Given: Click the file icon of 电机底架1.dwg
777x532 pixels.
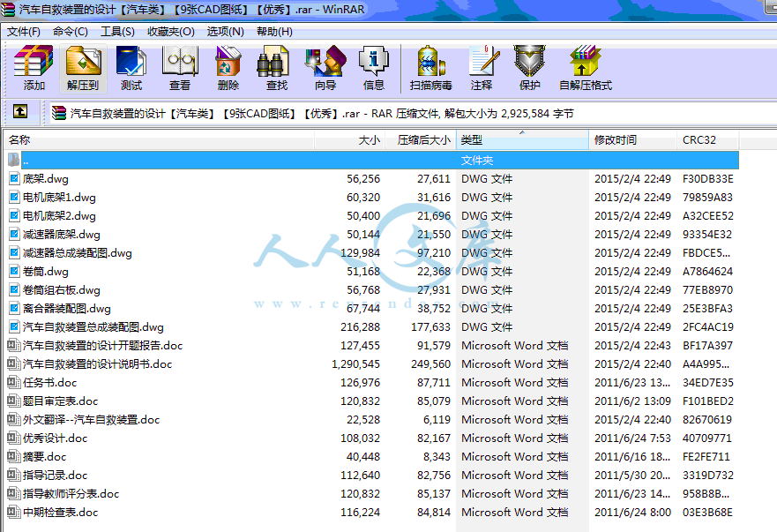Looking at the screenshot, I should (14, 198).
